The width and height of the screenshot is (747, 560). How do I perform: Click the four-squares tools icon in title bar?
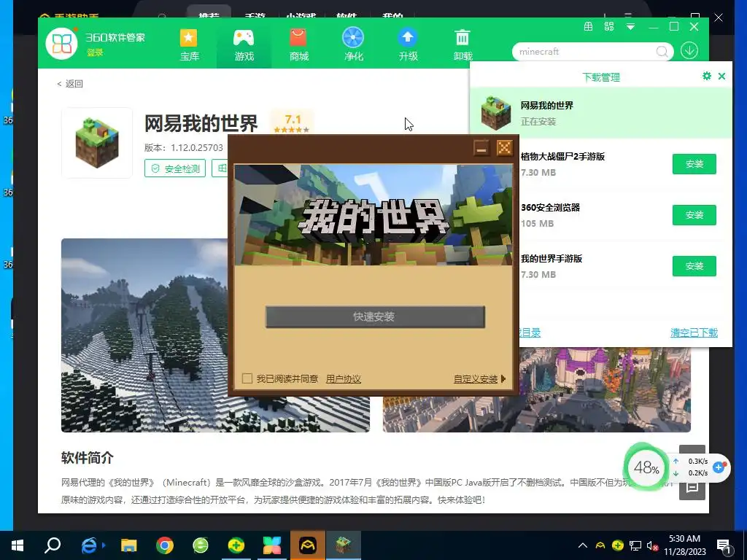[x=609, y=27]
